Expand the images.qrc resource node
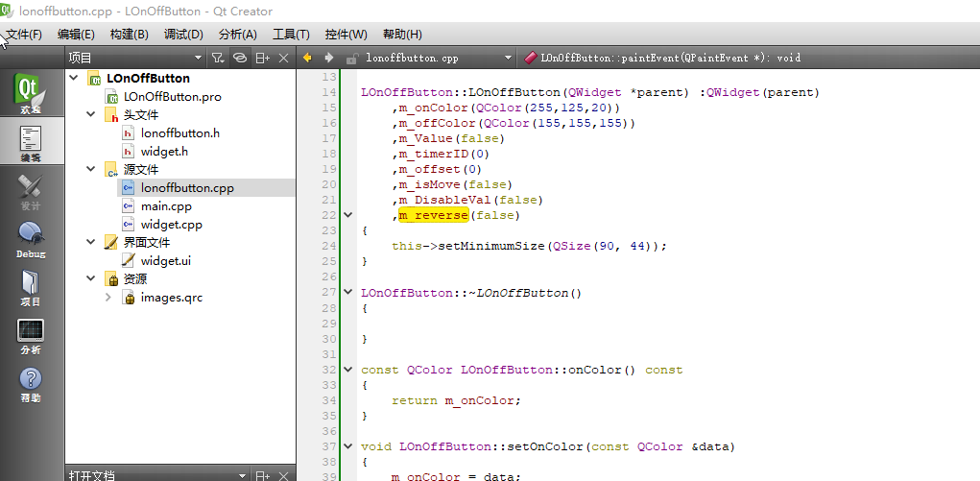Image resolution: width=980 pixels, height=481 pixels. coord(108,297)
